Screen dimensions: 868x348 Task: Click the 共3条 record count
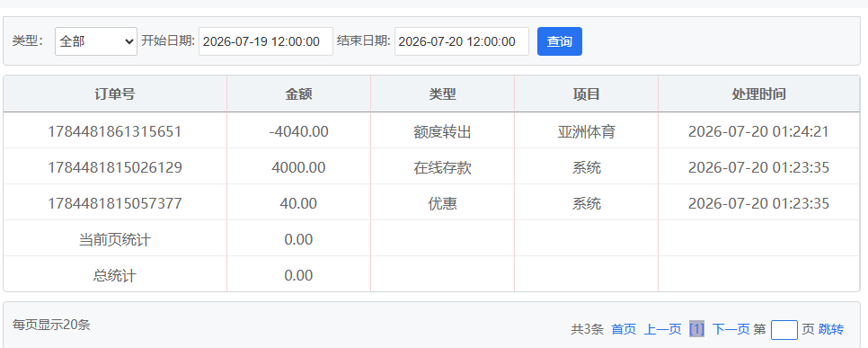(x=587, y=330)
